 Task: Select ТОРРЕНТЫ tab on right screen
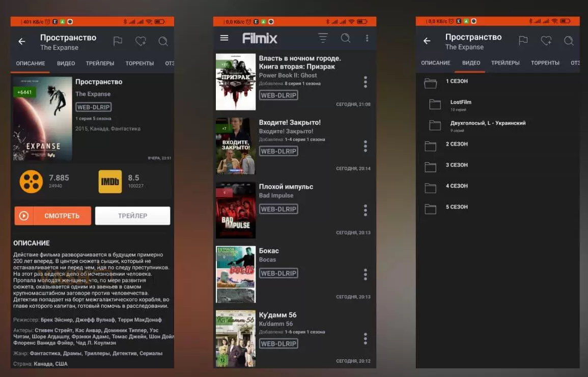[545, 63]
